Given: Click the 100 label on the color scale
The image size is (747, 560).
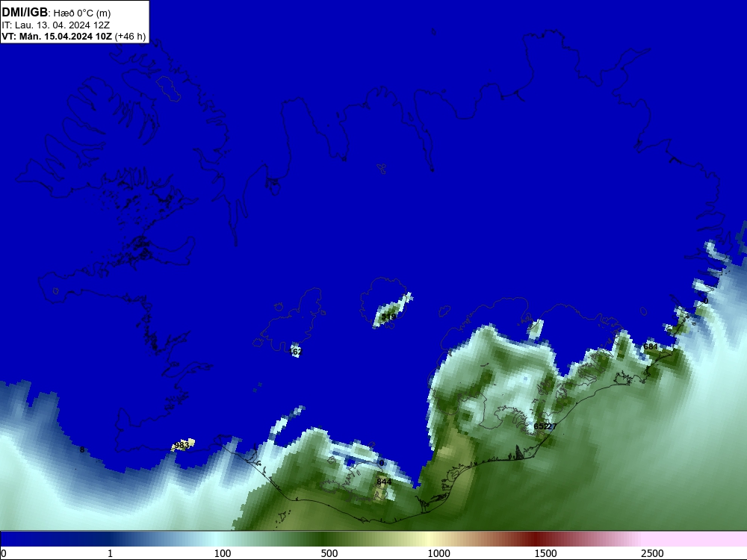Looking at the screenshot, I should 223,553.
